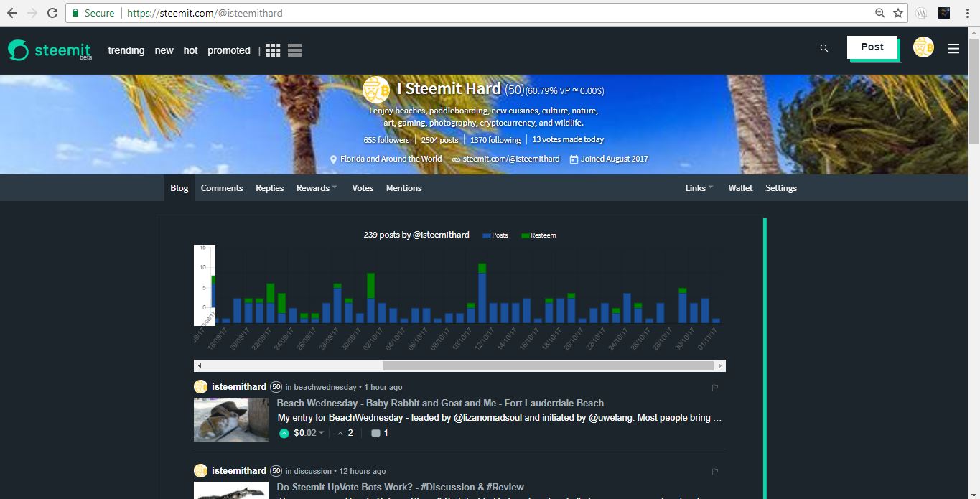This screenshot has width=980, height=499.
Task: Open comments icon on Beach Wednesday post
Action: [375, 433]
